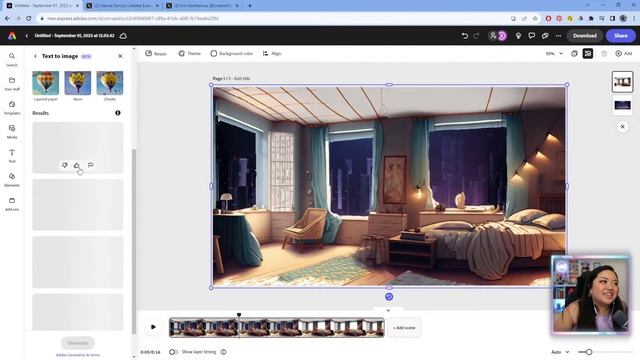Click the purple user avatar in header
This screenshot has height=360, width=640.
tap(502, 36)
